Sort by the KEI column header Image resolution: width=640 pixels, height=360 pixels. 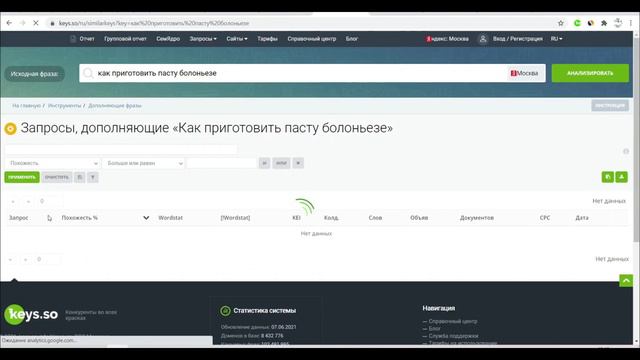[x=296, y=218]
